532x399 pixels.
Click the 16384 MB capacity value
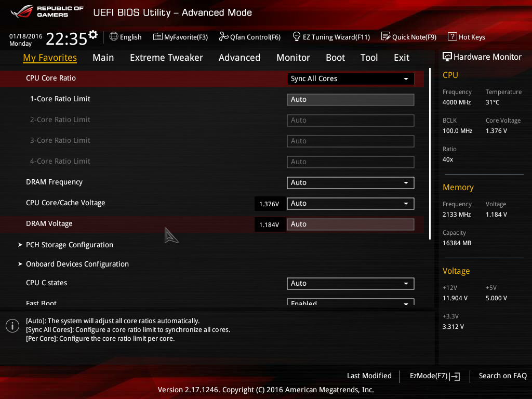(457, 243)
